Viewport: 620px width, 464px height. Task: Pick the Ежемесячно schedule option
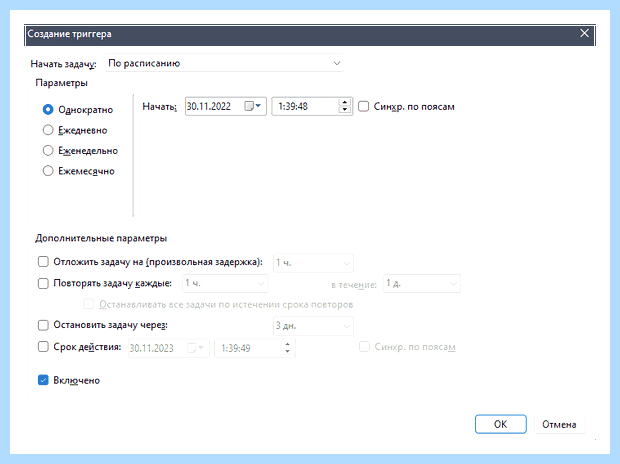coord(48,171)
